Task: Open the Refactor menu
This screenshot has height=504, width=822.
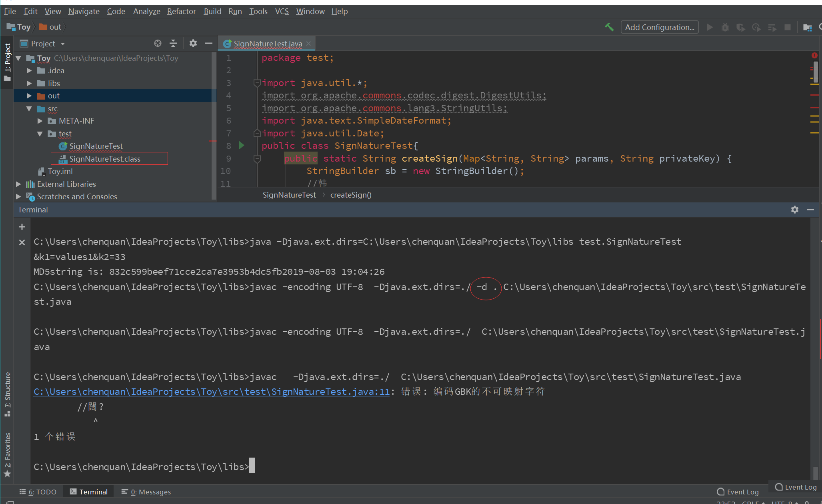Action: tap(181, 11)
